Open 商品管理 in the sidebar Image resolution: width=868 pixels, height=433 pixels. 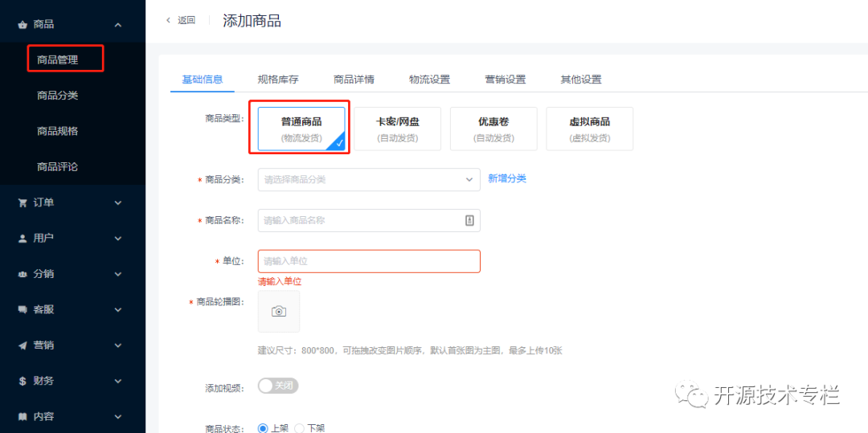(x=58, y=60)
